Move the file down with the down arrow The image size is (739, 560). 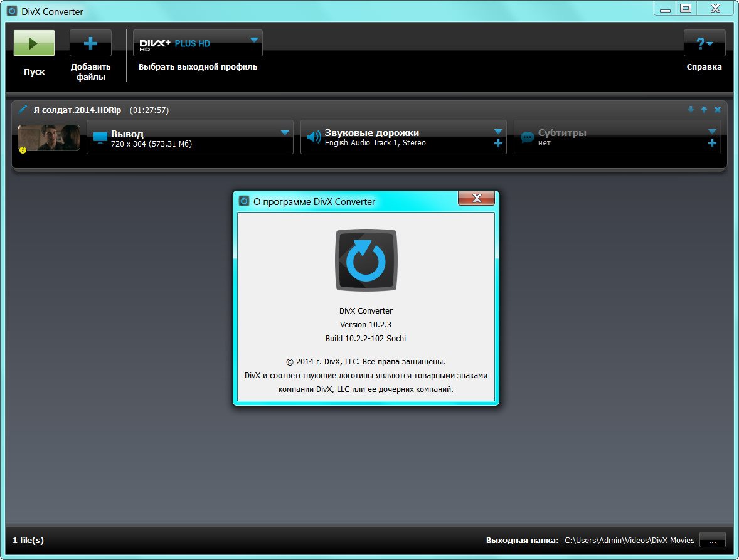(x=691, y=109)
